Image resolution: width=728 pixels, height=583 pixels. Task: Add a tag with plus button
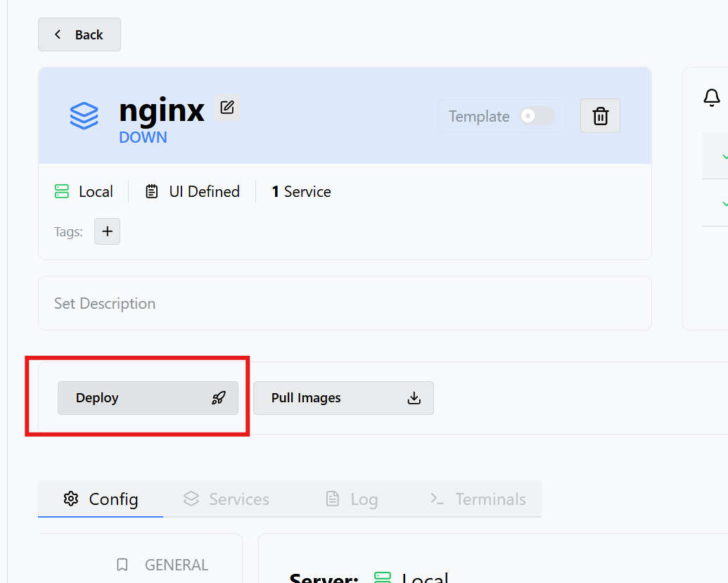pos(107,231)
